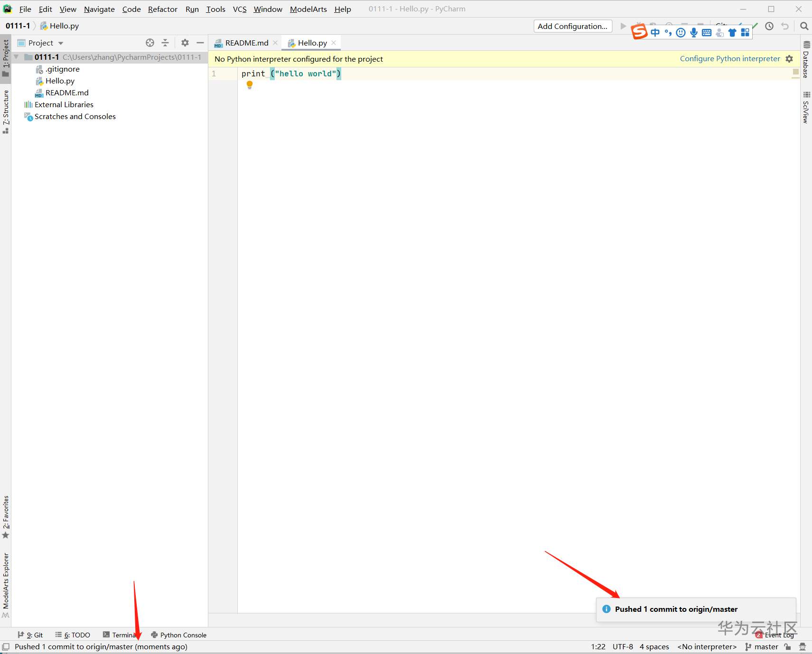Screen dimensions: 812x654
Task: Open interpreter notification settings gear
Action: tap(789, 59)
